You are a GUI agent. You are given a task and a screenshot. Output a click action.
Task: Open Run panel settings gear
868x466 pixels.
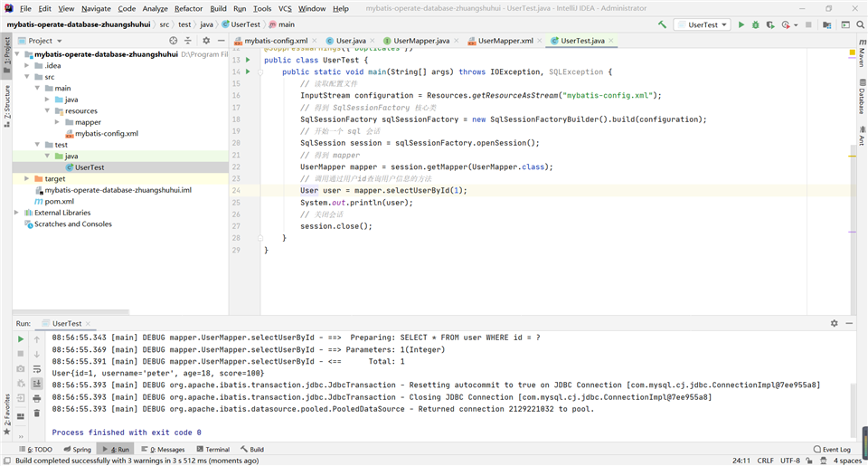(835, 323)
